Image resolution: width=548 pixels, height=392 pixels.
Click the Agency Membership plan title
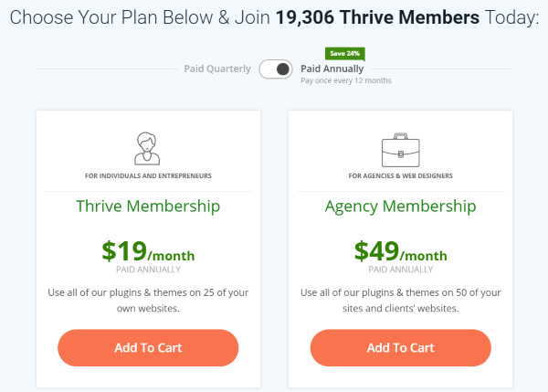click(400, 206)
